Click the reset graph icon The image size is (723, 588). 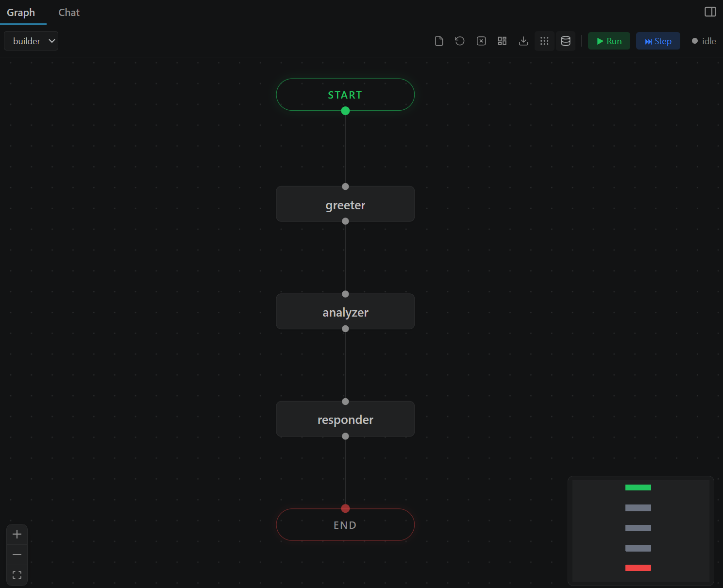click(459, 41)
